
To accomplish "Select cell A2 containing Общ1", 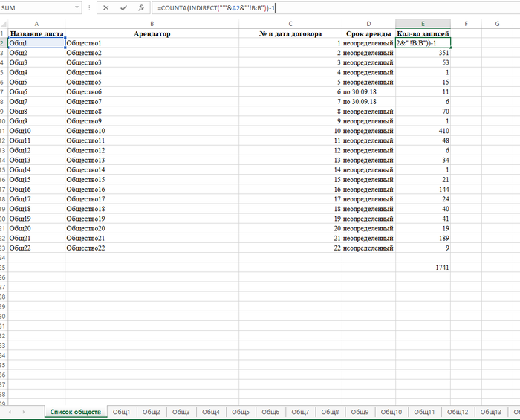I will click(x=36, y=43).
